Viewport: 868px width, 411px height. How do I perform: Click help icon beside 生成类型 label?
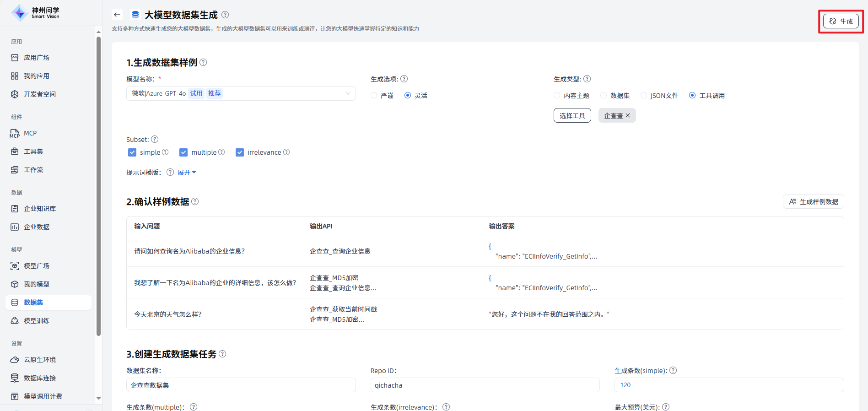tap(587, 79)
